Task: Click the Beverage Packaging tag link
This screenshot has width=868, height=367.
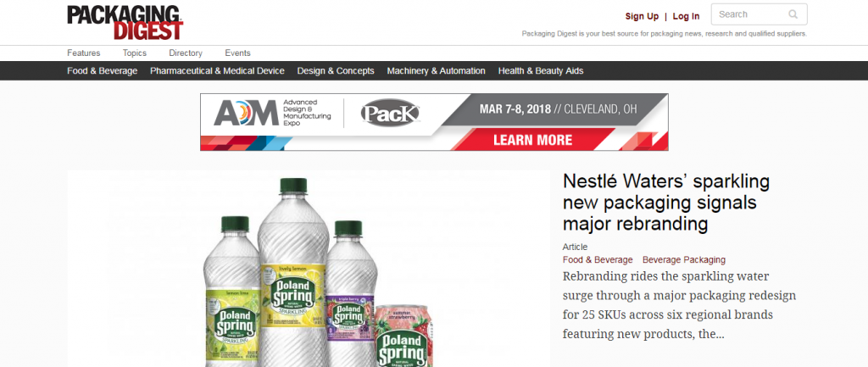Action: [684, 259]
